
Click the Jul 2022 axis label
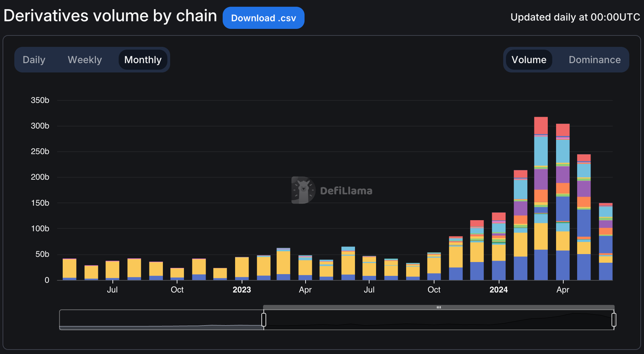112,290
